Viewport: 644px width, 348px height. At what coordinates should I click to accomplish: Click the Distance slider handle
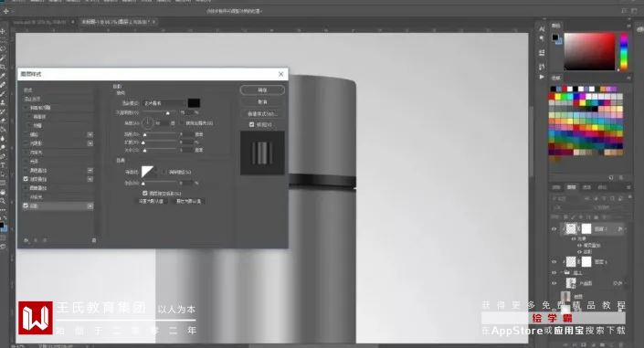pos(144,135)
